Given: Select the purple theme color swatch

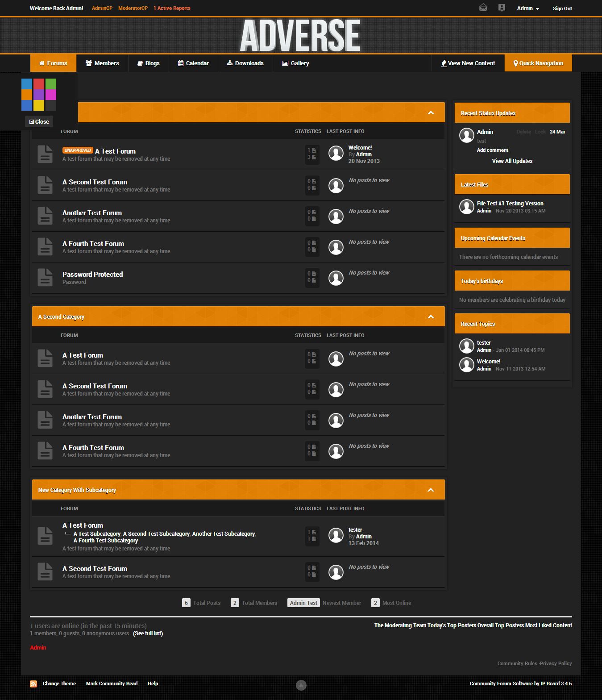Looking at the screenshot, I should [x=39, y=95].
